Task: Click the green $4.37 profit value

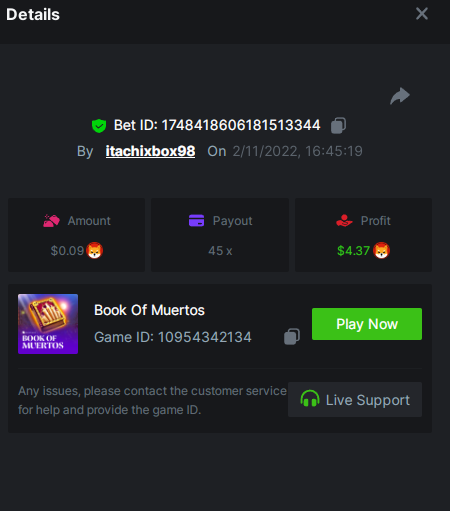Action: pyautogui.click(x=353, y=251)
